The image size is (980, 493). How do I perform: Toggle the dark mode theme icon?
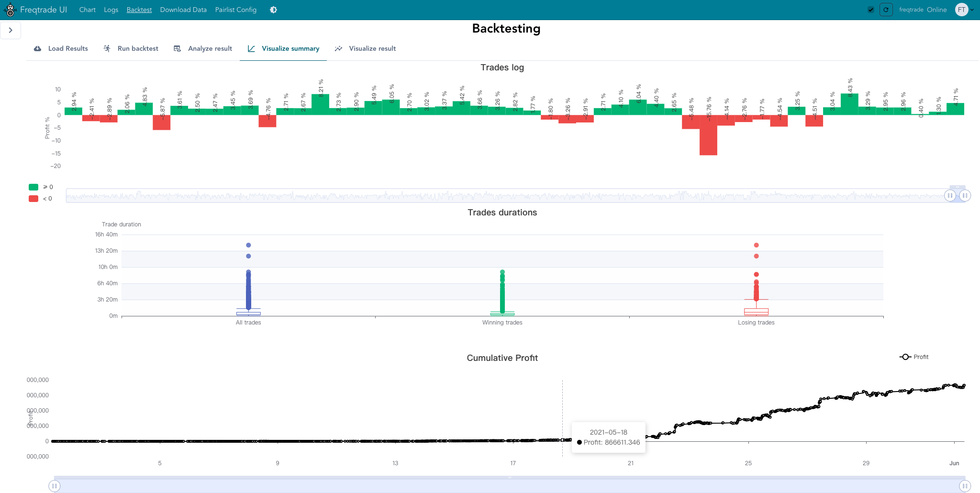[x=273, y=10]
